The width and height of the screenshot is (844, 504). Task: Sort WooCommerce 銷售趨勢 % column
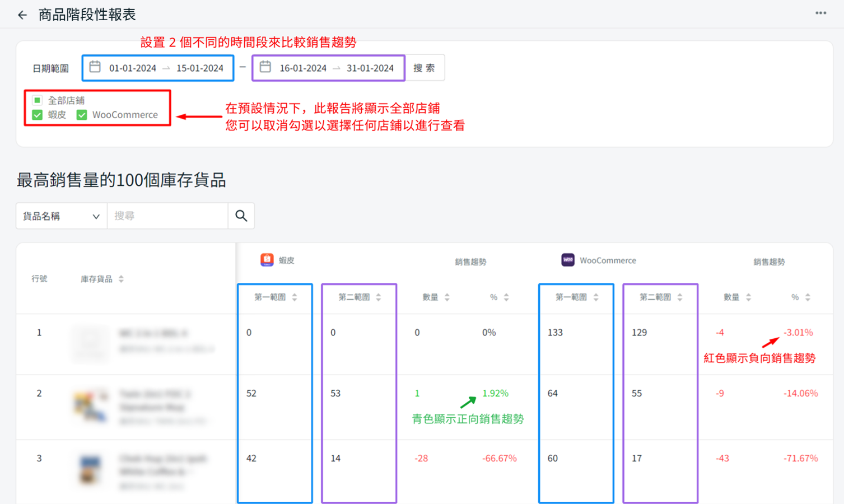coord(808,297)
